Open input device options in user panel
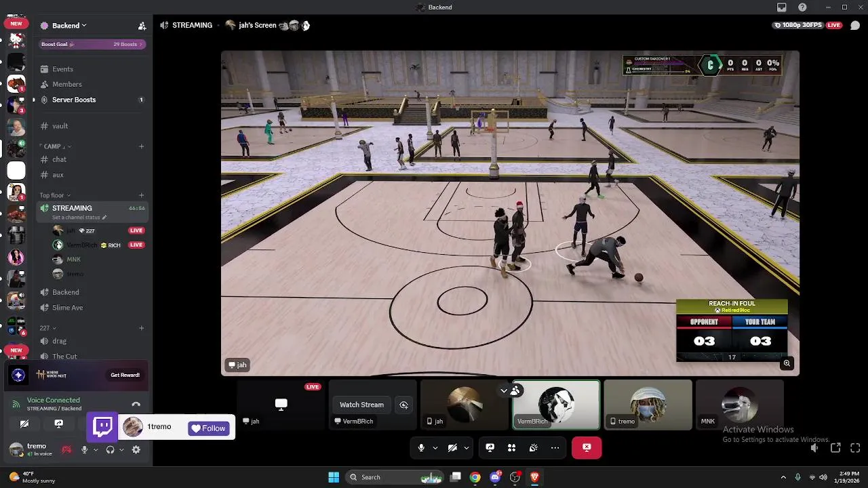 (96, 449)
